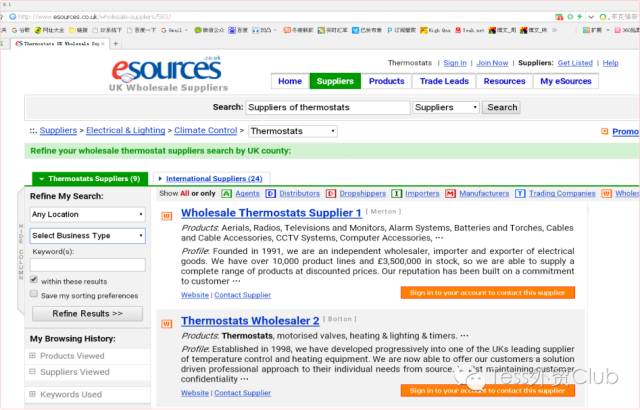The width and height of the screenshot is (640, 410).
Task: Open Climate Control breadcrumb link
Action: point(206,131)
